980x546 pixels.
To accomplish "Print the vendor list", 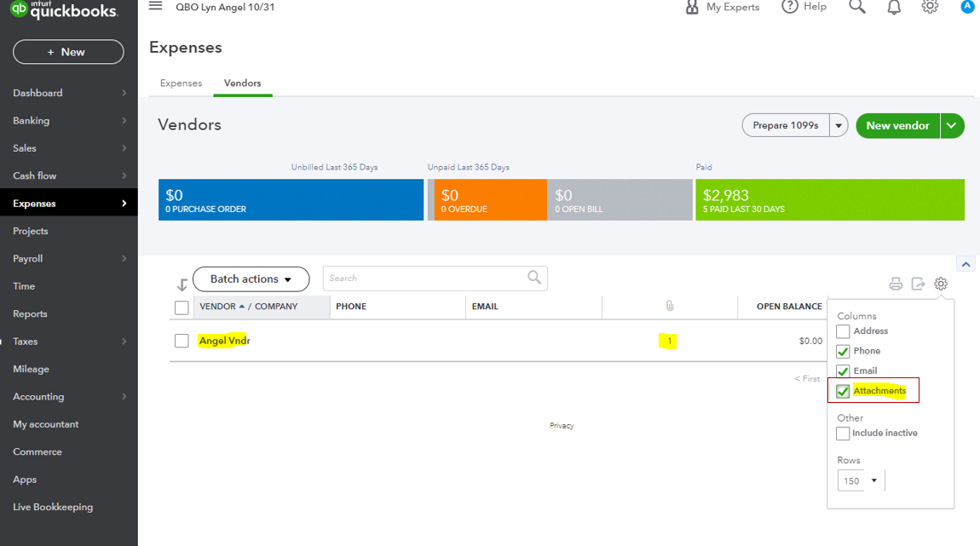I will (896, 284).
